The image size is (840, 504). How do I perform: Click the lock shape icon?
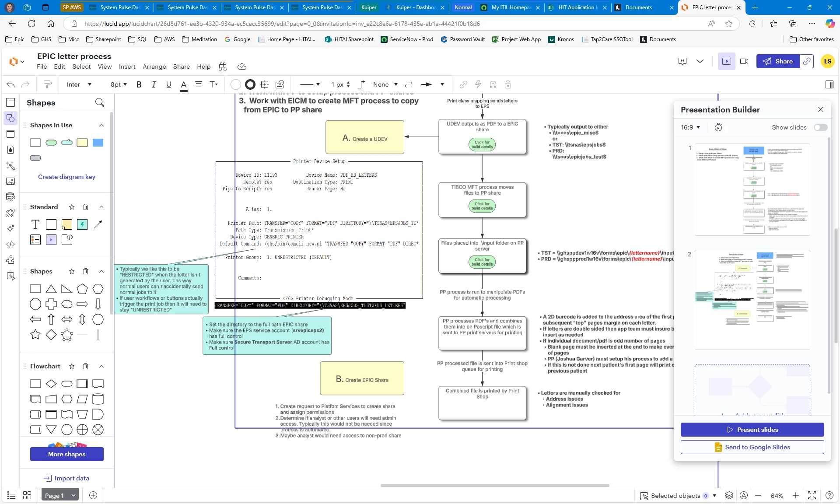[x=507, y=84]
